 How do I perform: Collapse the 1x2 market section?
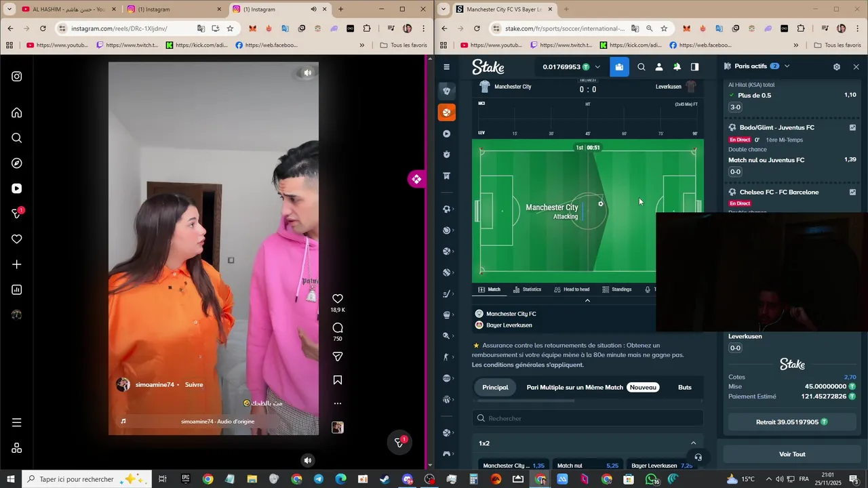pos(693,443)
